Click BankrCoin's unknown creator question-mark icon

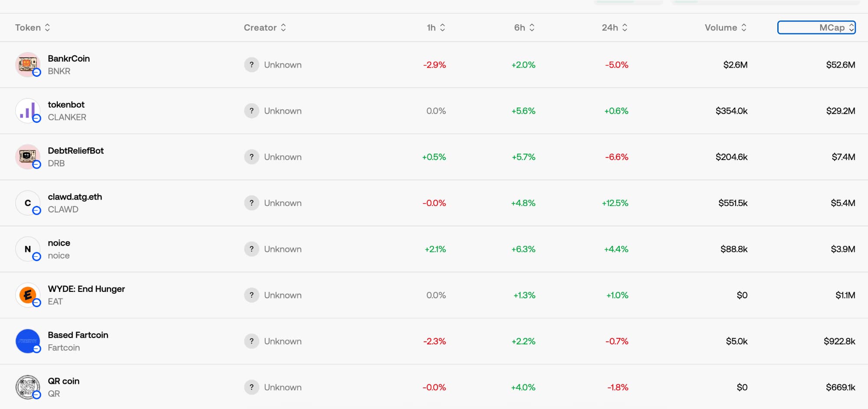tap(251, 65)
